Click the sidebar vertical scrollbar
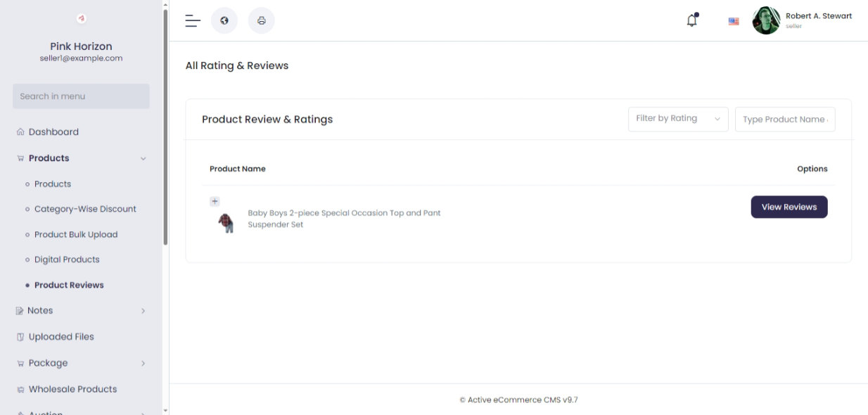Screen dimensions: 868x415 point(165,127)
